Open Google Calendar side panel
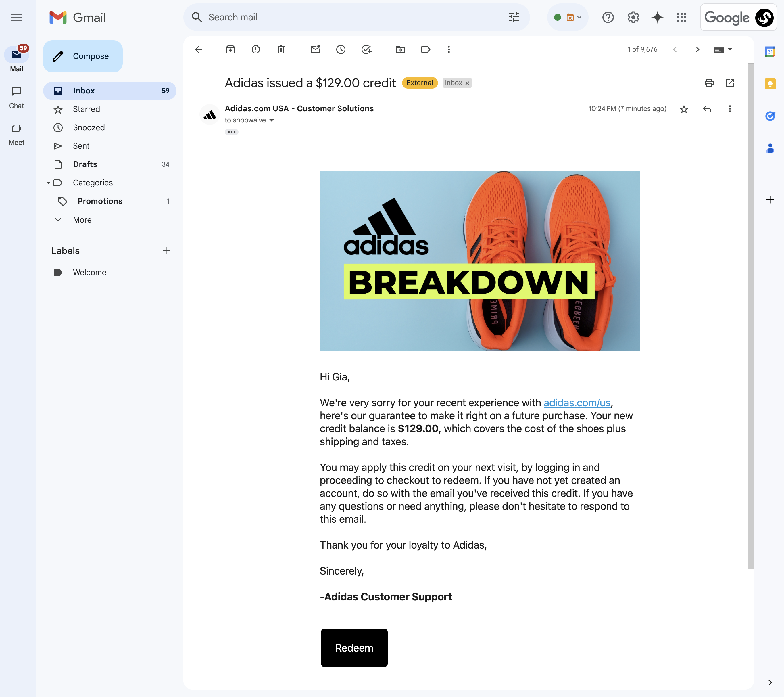The width and height of the screenshot is (784, 697). click(770, 51)
